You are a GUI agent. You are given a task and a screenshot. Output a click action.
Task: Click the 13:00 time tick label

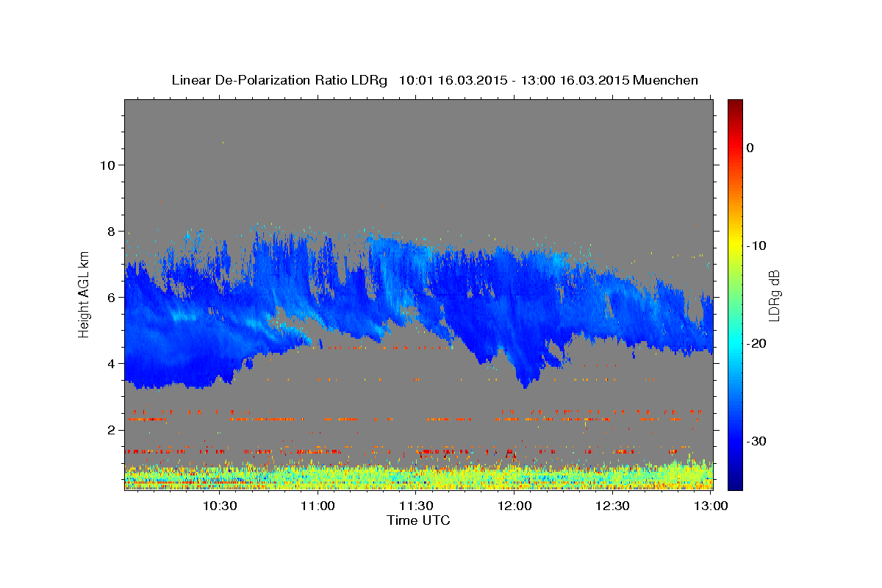pos(710,506)
